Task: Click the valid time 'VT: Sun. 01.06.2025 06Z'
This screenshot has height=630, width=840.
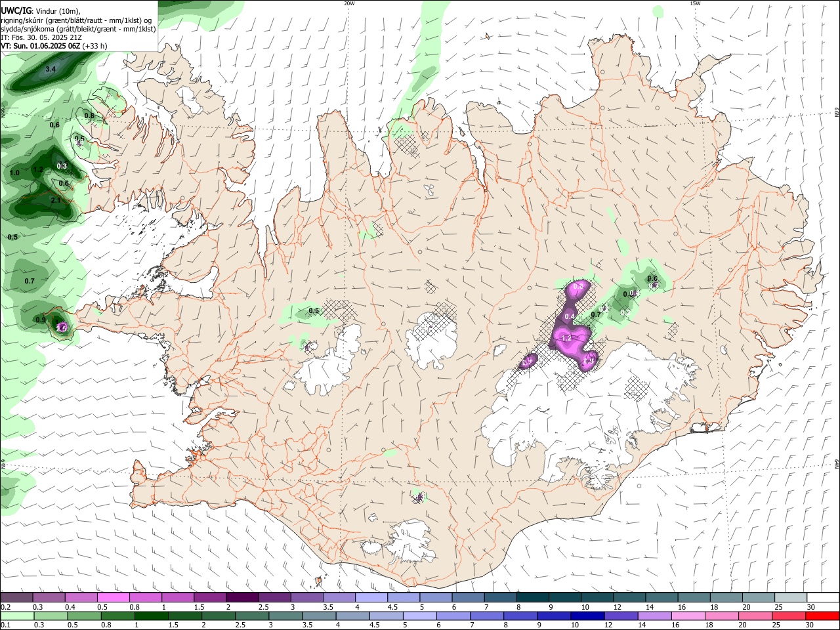Action: (x=41, y=46)
